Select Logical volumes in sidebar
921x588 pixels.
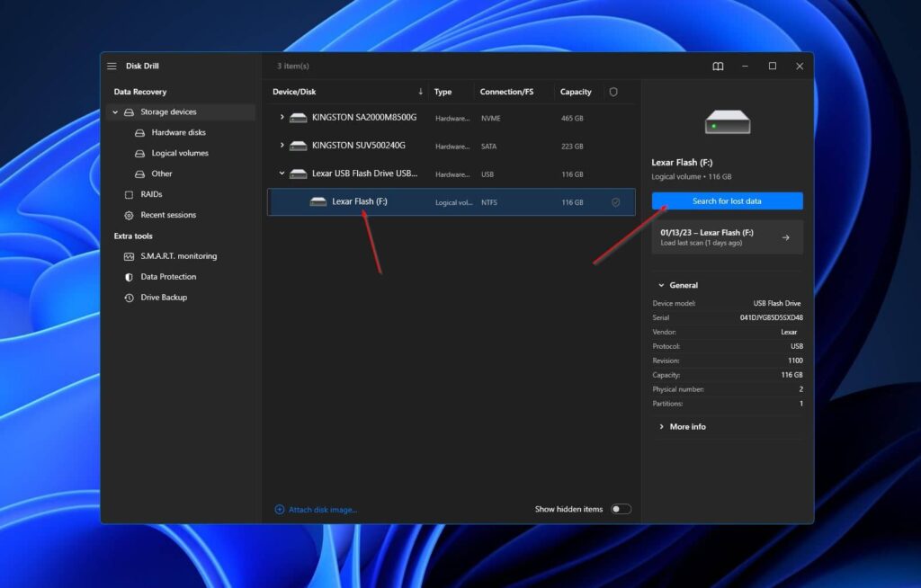[180, 153]
